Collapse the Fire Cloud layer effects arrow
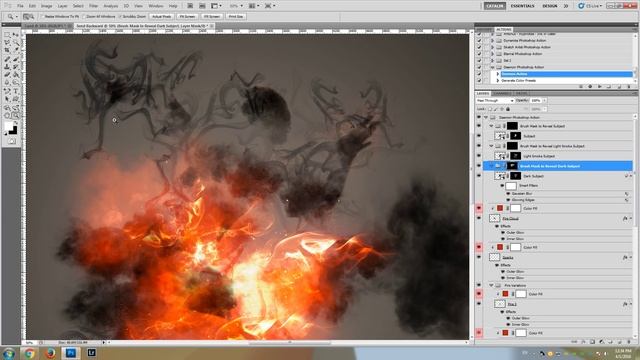 coord(631,218)
